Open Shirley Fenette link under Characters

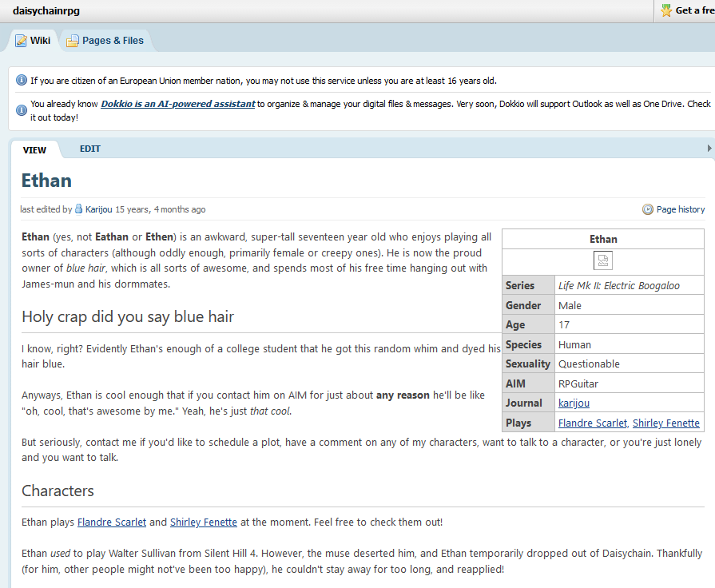(x=204, y=522)
